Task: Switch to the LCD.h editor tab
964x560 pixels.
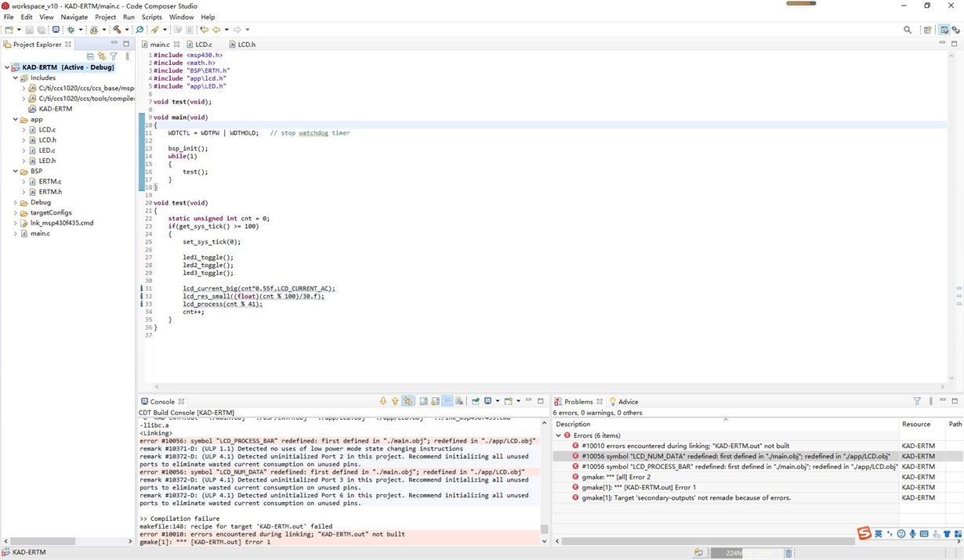Action: click(246, 45)
